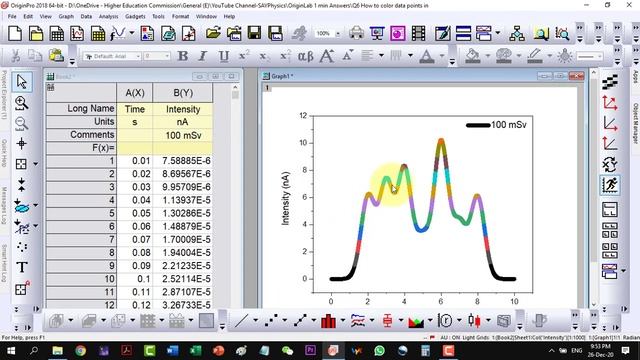Expand the scatter plot type dropdown arrow

[284, 321]
